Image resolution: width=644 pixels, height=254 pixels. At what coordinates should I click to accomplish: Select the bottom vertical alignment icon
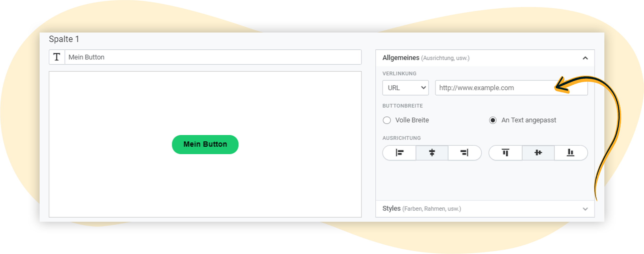pos(571,153)
